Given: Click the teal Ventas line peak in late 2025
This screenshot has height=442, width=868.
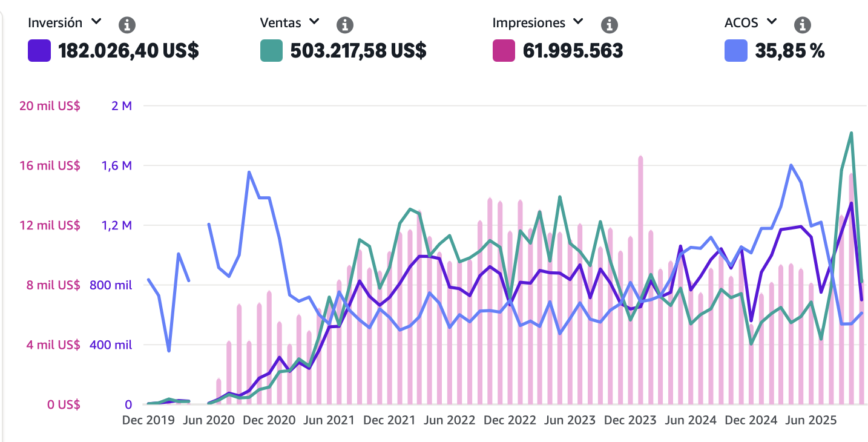Looking at the screenshot, I should pyautogui.click(x=851, y=133).
